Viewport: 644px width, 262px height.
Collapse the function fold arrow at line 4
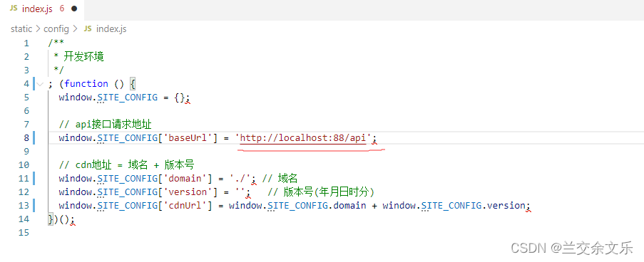coord(40,84)
